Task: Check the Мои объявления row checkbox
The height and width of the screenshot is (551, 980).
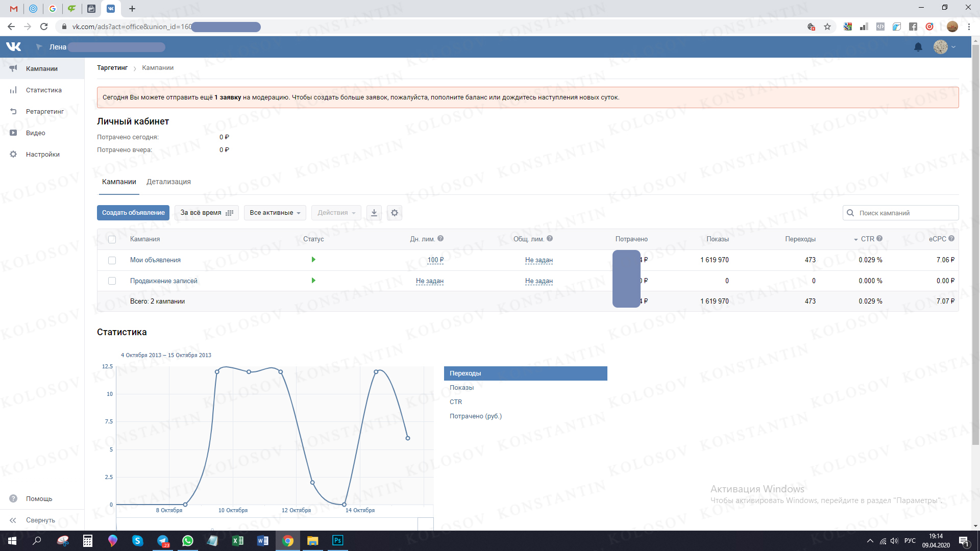Action: click(112, 260)
